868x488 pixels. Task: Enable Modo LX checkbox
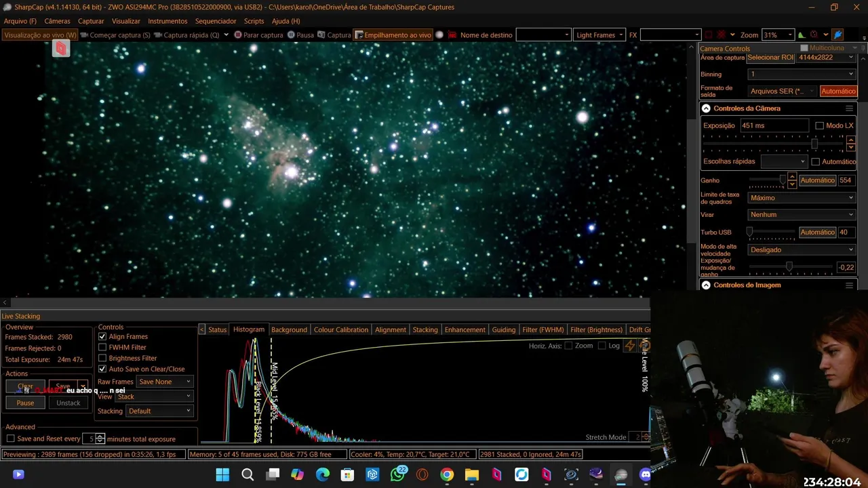point(819,125)
